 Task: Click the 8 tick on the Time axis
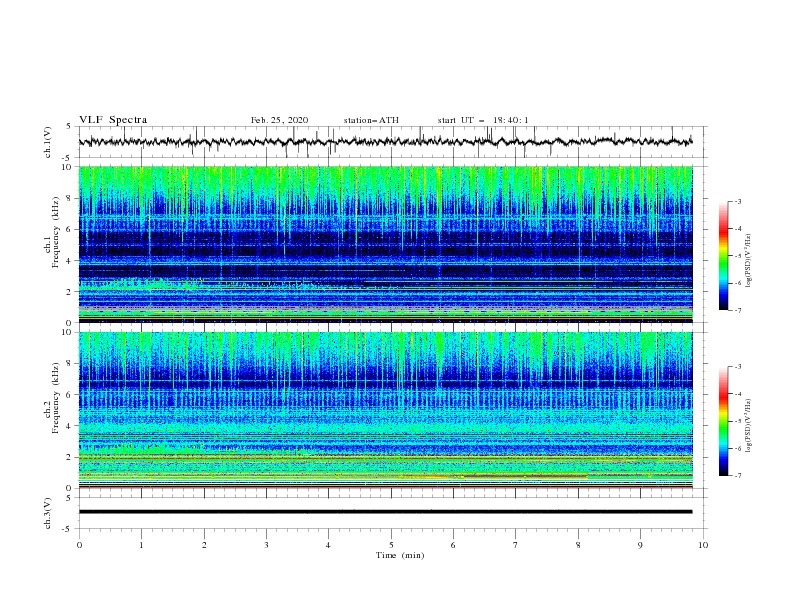click(578, 545)
